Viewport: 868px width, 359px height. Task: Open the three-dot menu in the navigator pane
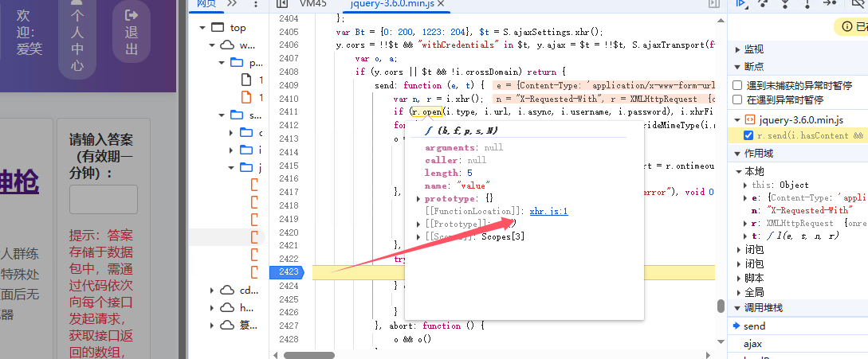(x=255, y=4)
